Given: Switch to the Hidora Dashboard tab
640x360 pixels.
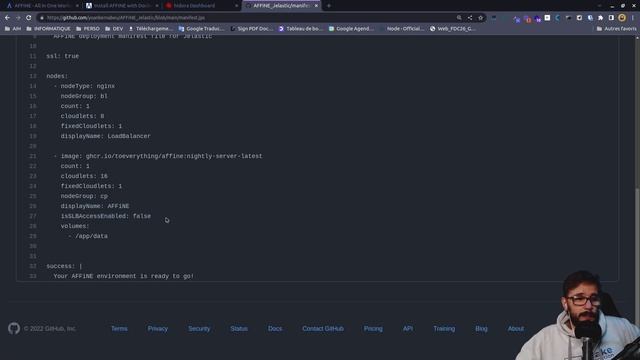Looking at the screenshot, I should point(201,6).
